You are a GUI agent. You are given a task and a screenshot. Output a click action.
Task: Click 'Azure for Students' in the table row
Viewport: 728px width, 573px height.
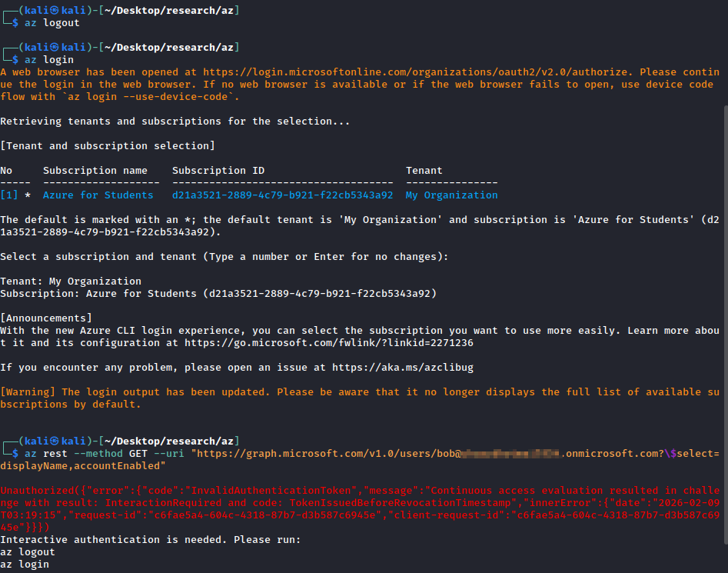click(x=98, y=195)
